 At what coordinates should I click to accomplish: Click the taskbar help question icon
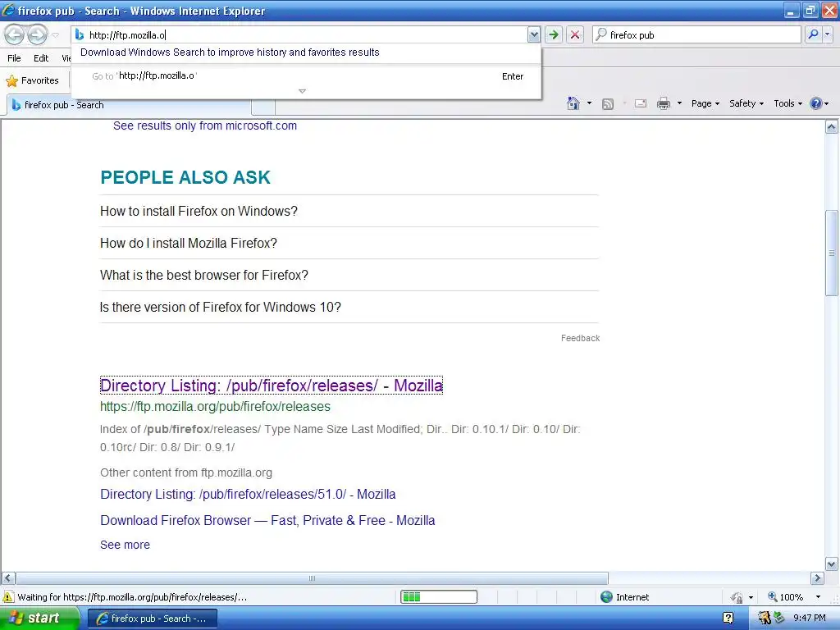pos(728,619)
